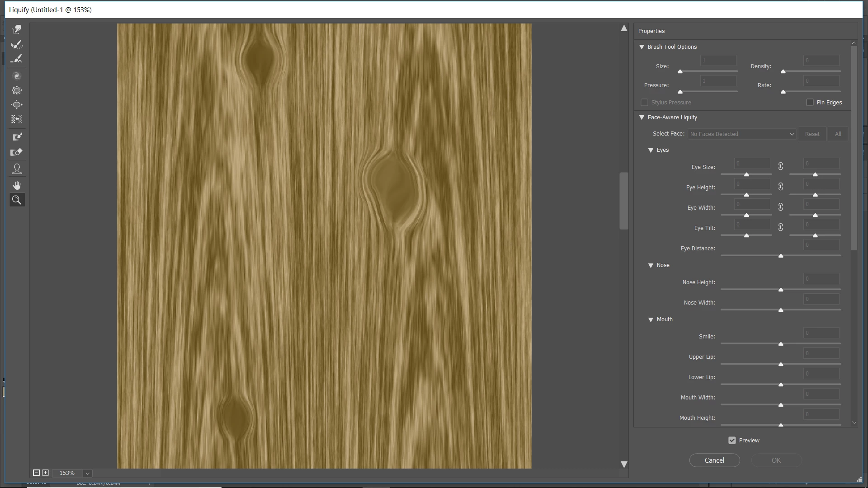Click the zoom out minus button
This screenshot has height=488, width=868.
(36, 473)
